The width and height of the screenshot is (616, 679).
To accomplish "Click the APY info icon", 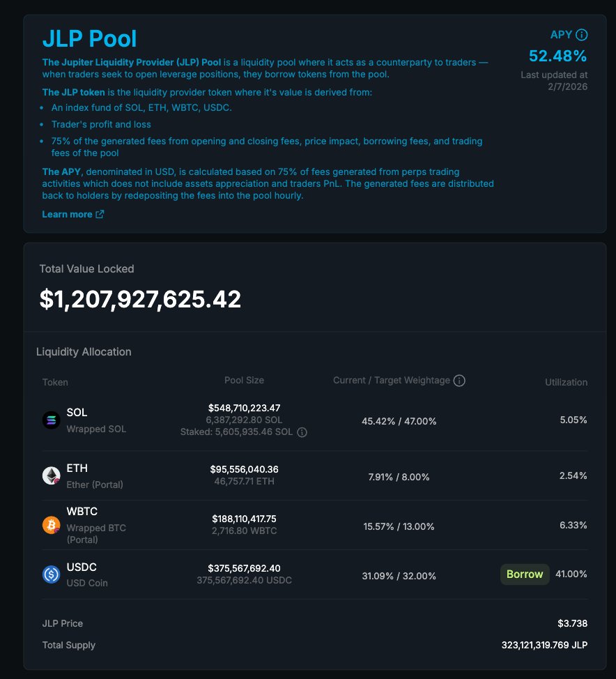I will tap(582, 35).
